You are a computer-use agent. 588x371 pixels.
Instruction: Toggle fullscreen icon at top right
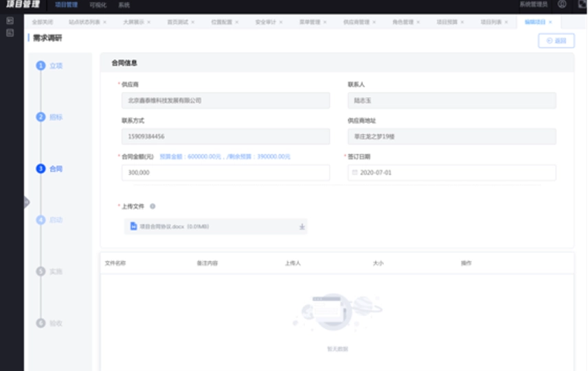[583, 5]
